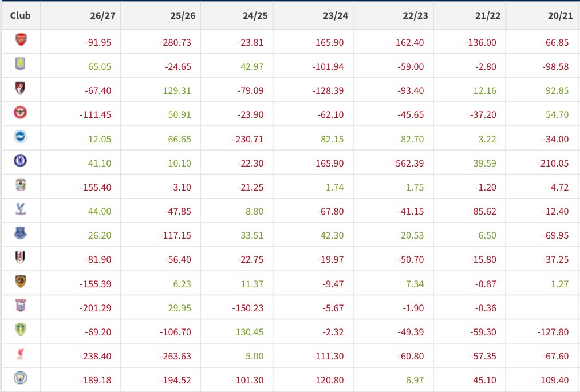The image size is (580, 392).
Task: Select Chelsea's 20/21 value -210.05
Action: [x=553, y=163]
